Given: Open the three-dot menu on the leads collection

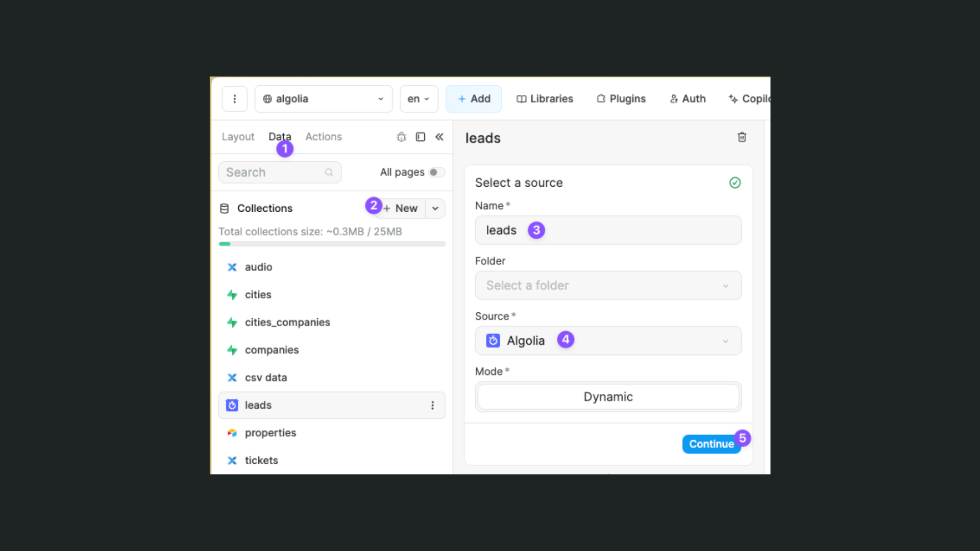Looking at the screenshot, I should 433,405.
